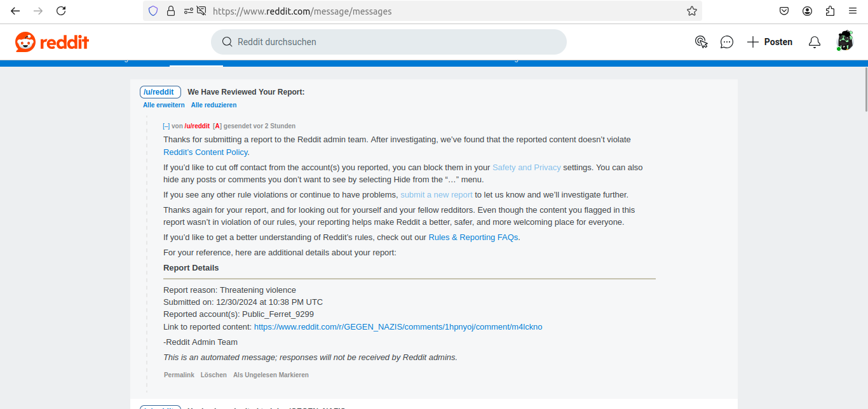Click the reported account Public_Ferret_9299 text
868x409 pixels.
click(x=278, y=314)
